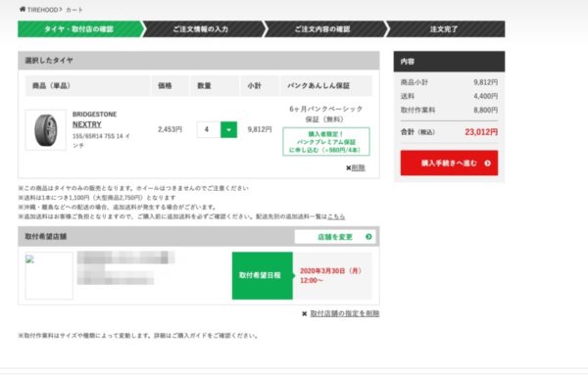Click the arrow icon on 店舗を変更
Image resolution: width=588 pixels, height=375 pixels.
368,237
